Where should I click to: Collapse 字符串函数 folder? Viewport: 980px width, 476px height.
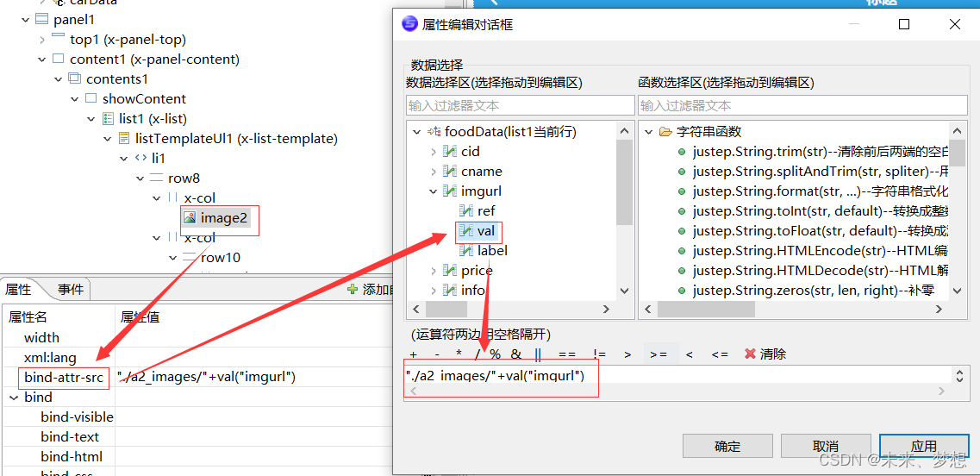(648, 131)
